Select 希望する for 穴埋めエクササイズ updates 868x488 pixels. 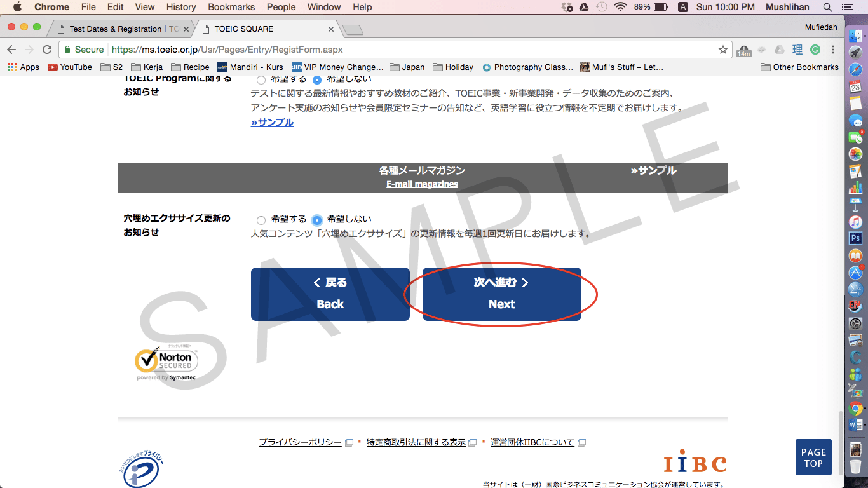coord(261,220)
